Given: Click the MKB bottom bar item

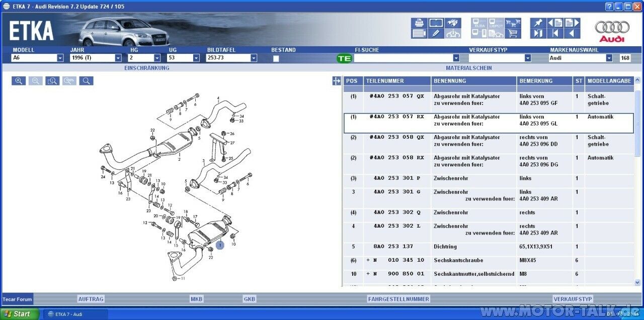Looking at the screenshot, I should (197, 299).
